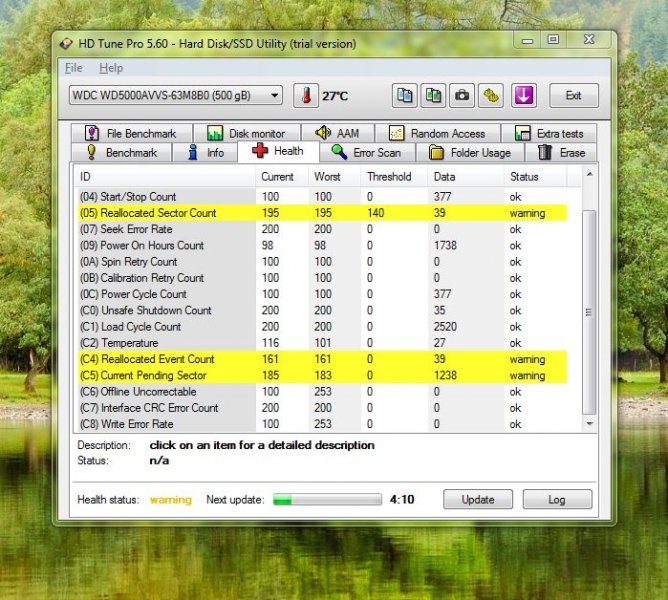Image resolution: width=668 pixels, height=600 pixels.
Task: Click the Info tab icon
Action: click(193, 152)
